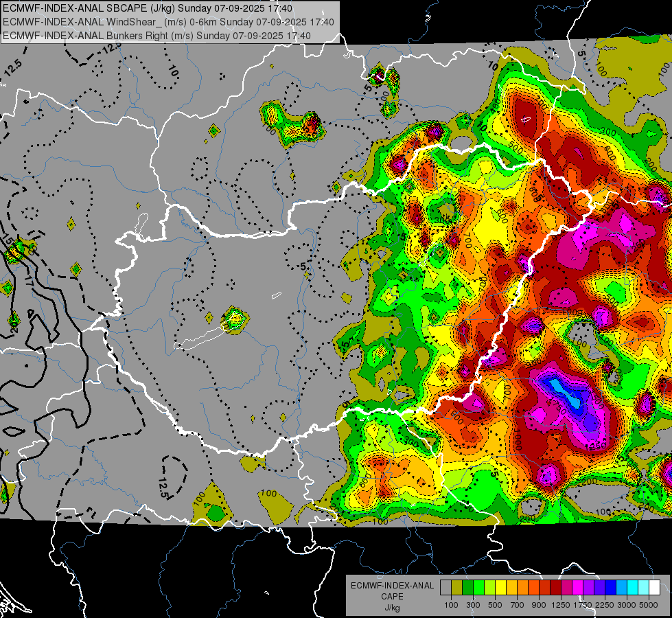Pick the amber legend swatch above 700
This screenshot has height=618, width=672.
coord(511,587)
